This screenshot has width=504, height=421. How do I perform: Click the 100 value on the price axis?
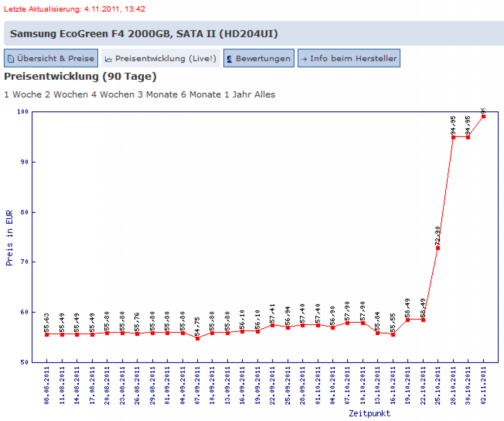tap(23, 112)
